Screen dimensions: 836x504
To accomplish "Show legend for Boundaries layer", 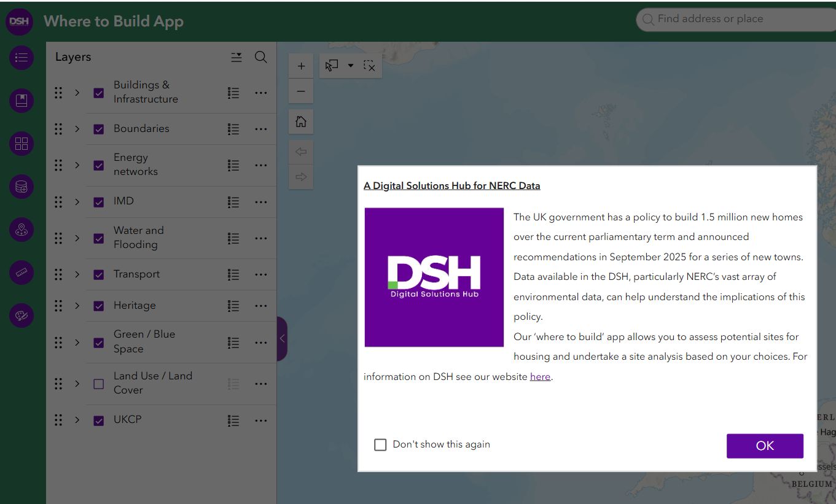I will tap(233, 129).
